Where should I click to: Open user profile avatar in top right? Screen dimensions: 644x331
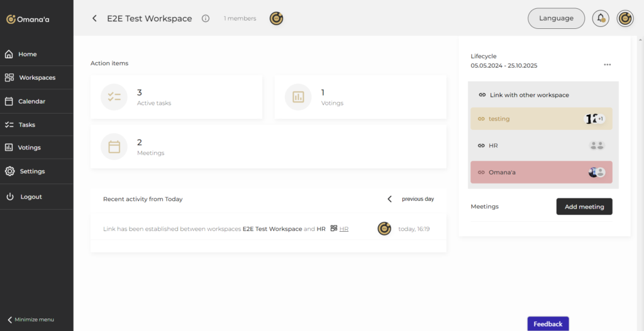tap(625, 18)
